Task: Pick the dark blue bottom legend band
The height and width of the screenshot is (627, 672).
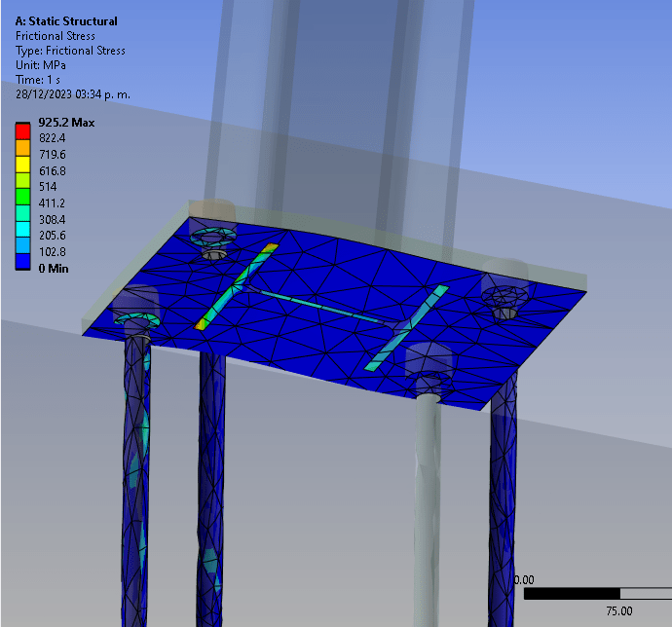Action: click(23, 260)
